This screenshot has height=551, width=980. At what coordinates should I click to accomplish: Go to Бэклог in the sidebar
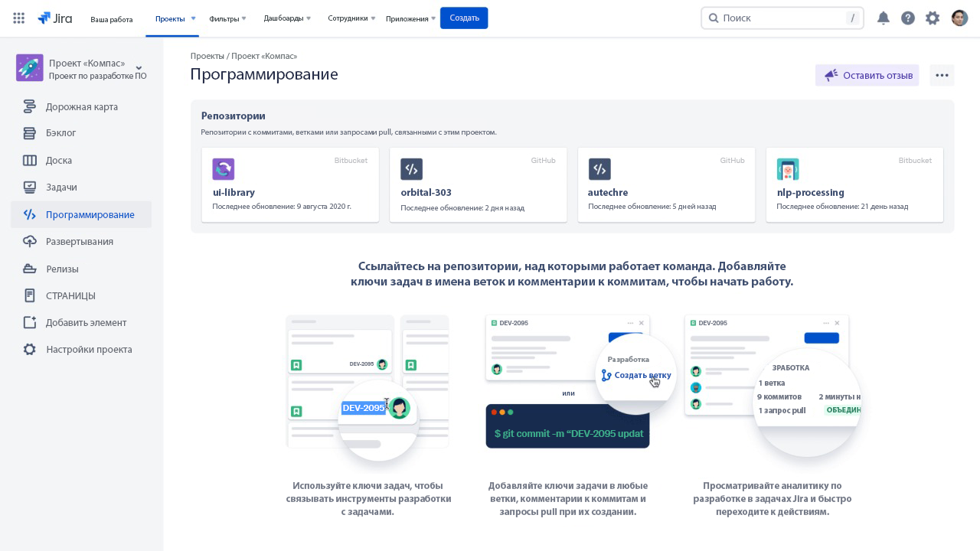pyautogui.click(x=60, y=133)
